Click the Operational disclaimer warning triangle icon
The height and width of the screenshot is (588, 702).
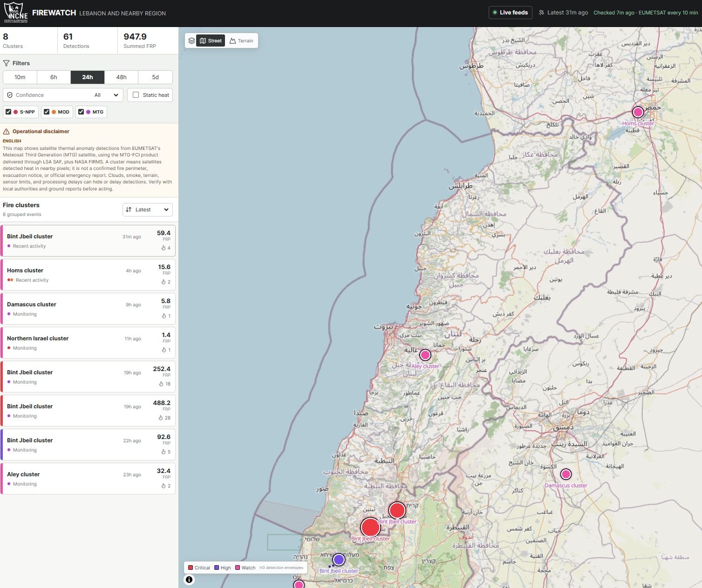tap(7, 132)
